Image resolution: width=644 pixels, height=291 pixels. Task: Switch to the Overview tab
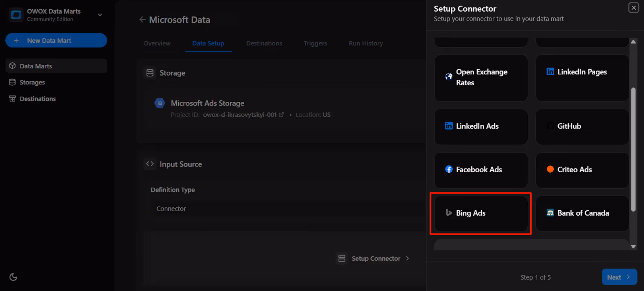click(157, 43)
